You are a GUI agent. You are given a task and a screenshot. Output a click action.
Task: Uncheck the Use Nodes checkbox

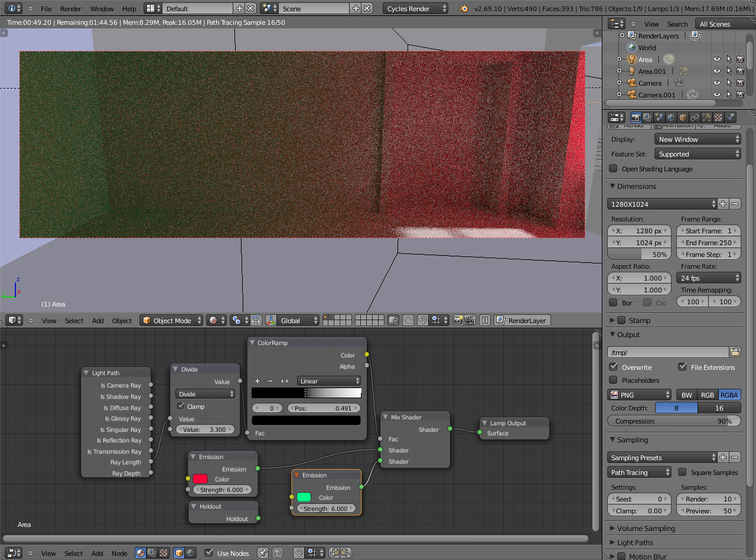[x=208, y=553]
